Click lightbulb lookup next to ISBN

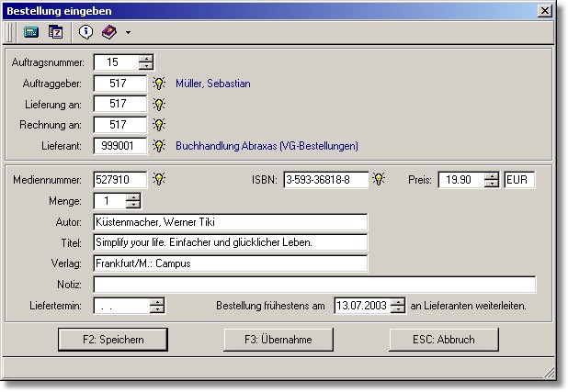coord(379,180)
